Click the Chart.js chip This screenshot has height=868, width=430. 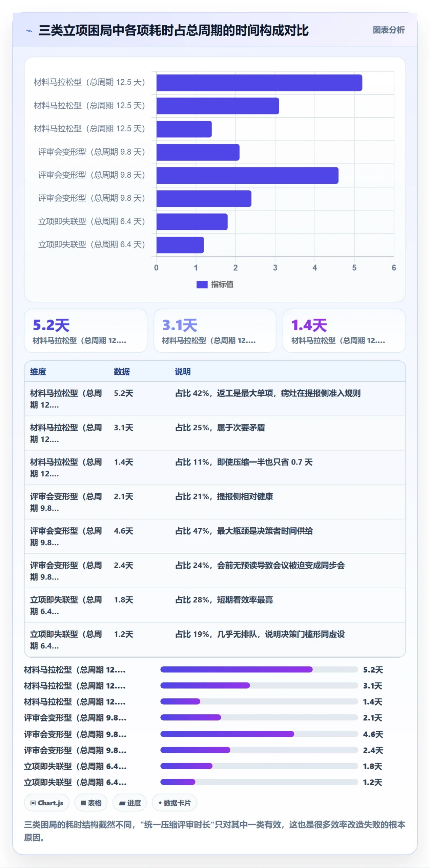pyautogui.click(x=46, y=803)
